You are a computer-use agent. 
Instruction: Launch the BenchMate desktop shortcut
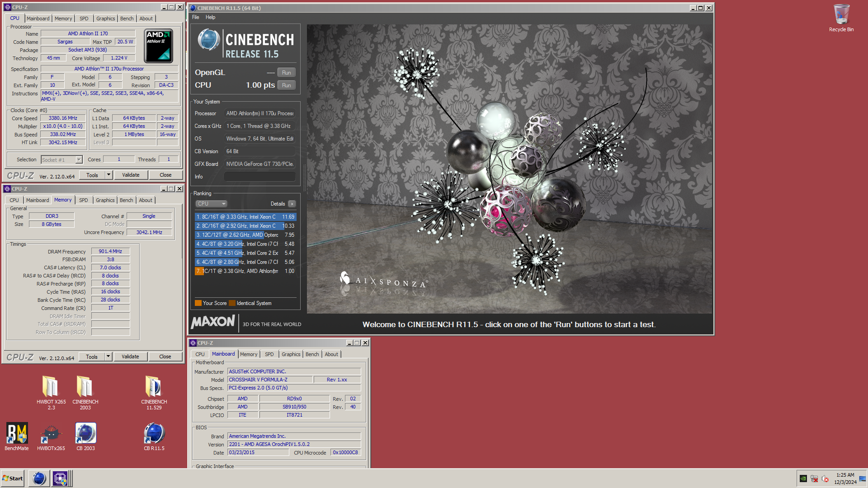tap(17, 436)
